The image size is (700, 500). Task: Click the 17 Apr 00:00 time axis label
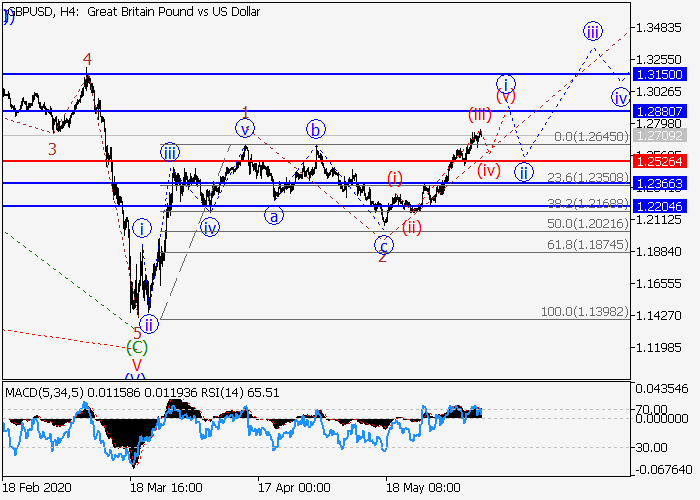[294, 488]
